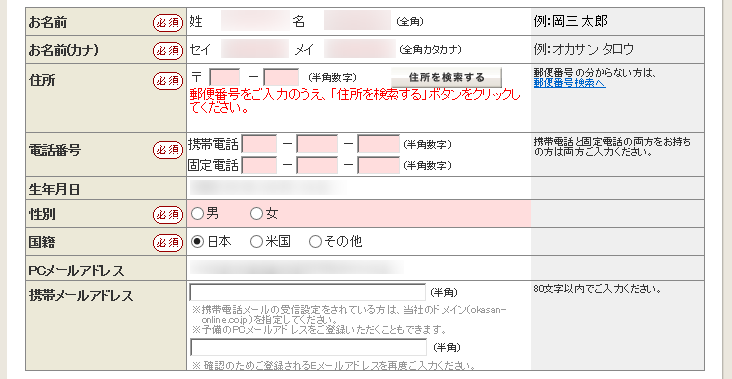Click the 携帯メールアドレス row label
This screenshot has width=732, height=379.
pos(81,296)
